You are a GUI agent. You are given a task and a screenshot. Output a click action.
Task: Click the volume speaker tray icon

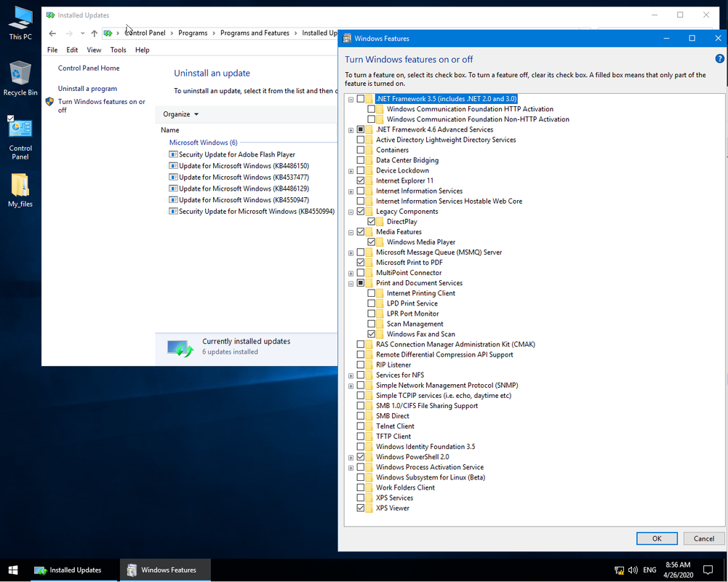[632, 570]
